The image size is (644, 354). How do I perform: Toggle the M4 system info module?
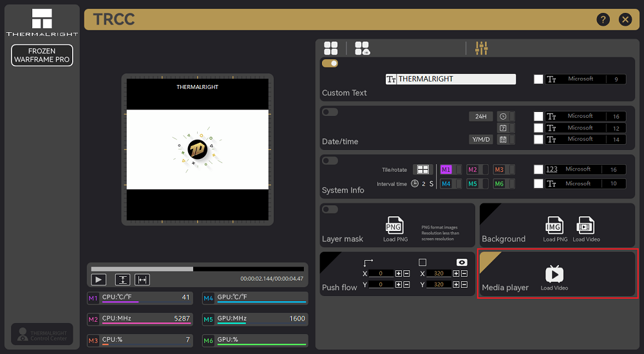[x=451, y=183]
